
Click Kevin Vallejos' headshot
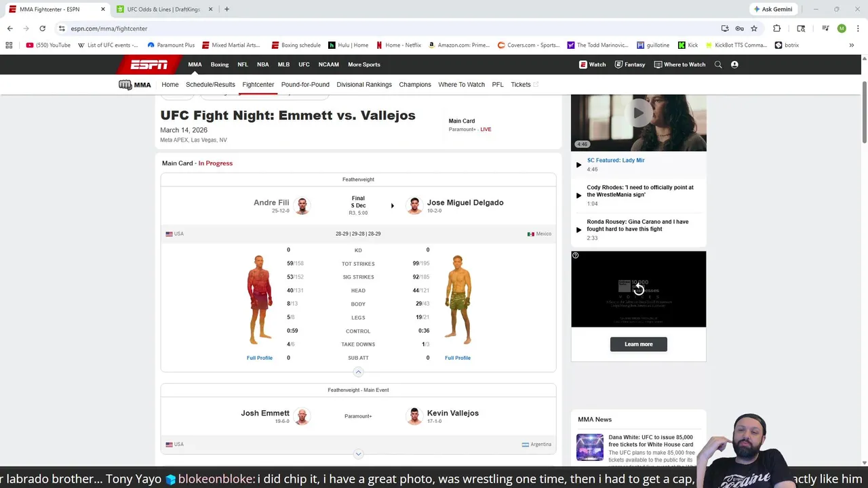point(414,416)
